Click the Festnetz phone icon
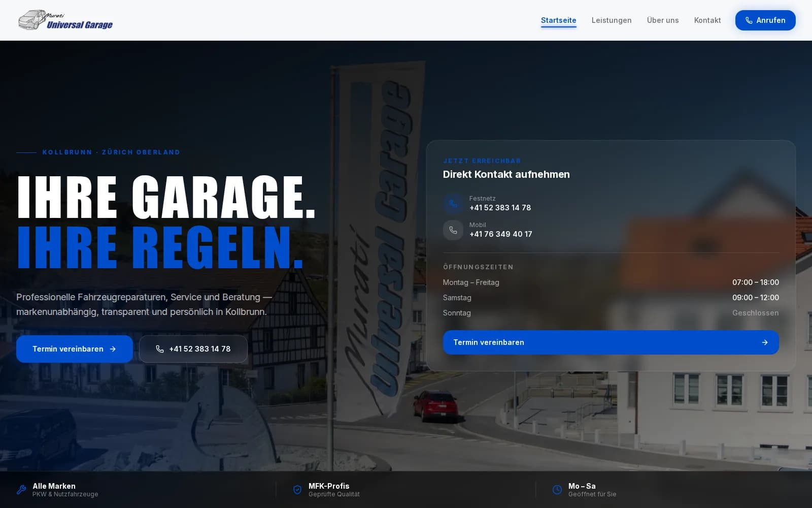This screenshot has height=508, width=812. (x=453, y=204)
